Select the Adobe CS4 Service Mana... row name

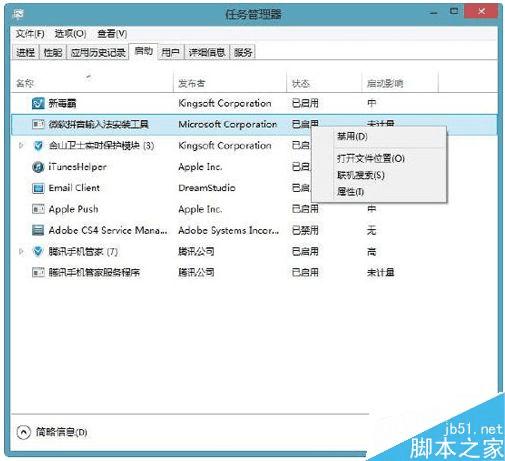[x=108, y=230]
